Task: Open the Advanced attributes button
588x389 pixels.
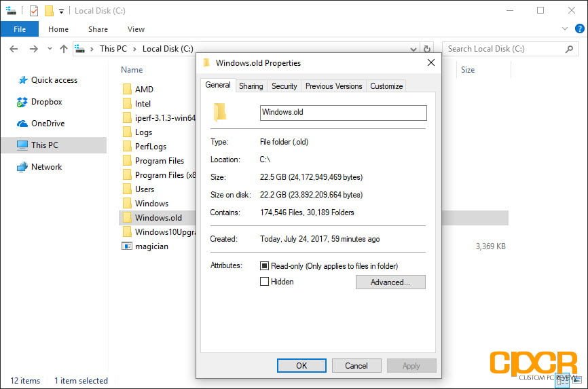Action: point(390,282)
